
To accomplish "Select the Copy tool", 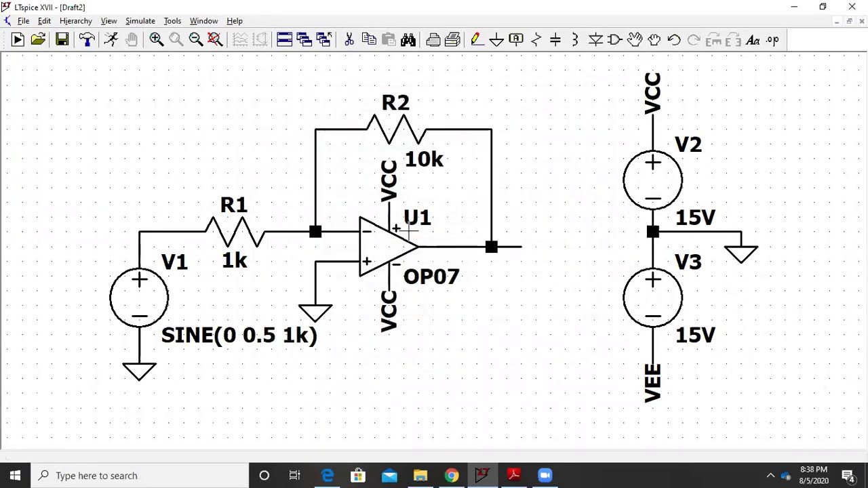I will pyautogui.click(x=369, y=40).
